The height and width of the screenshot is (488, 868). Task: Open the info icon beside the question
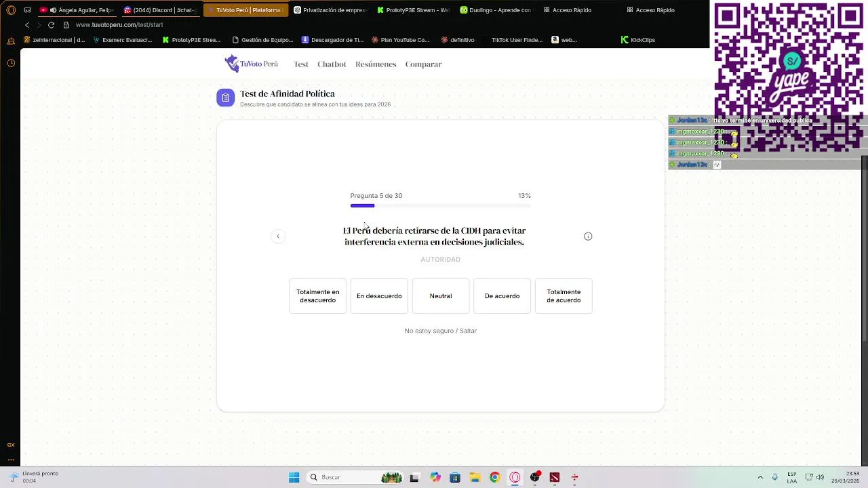tap(588, 237)
